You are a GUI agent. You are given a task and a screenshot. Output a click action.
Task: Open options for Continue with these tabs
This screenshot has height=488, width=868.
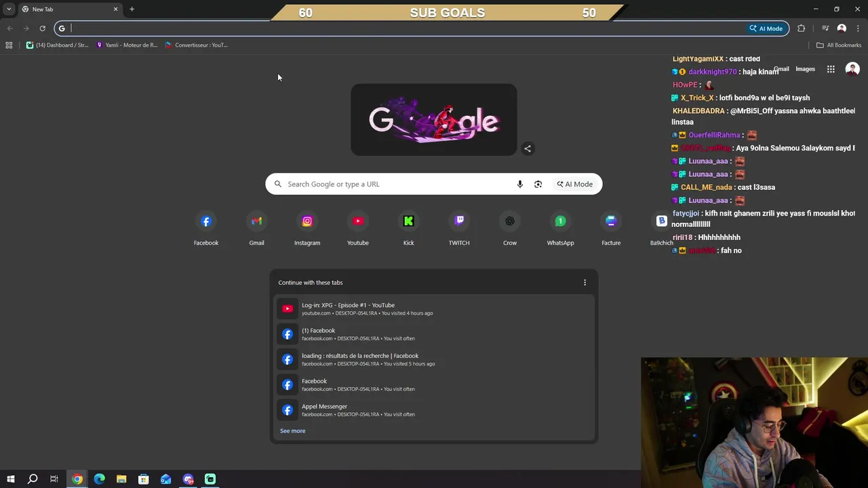coord(585,283)
